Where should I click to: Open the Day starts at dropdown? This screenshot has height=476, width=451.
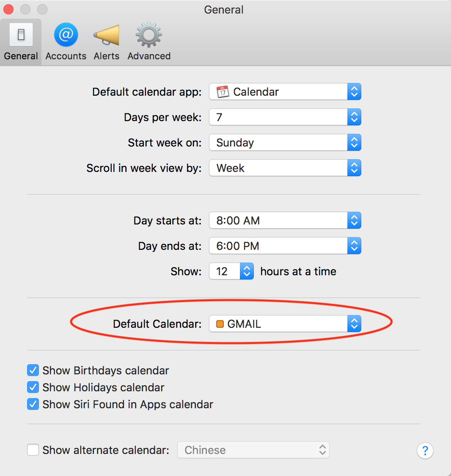(x=354, y=220)
